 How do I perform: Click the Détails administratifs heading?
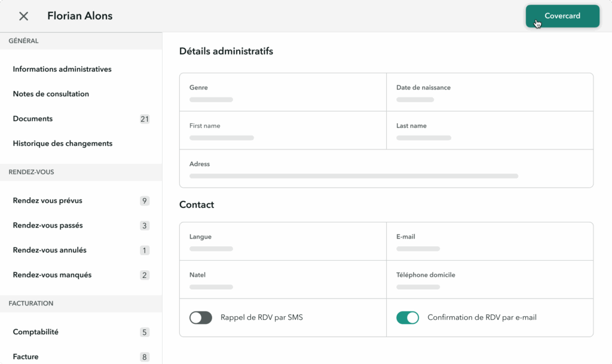click(226, 51)
